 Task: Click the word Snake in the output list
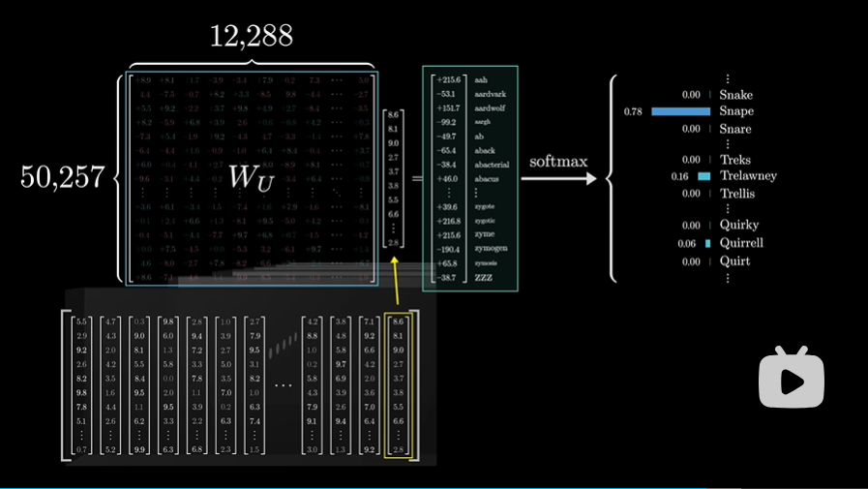coord(735,95)
